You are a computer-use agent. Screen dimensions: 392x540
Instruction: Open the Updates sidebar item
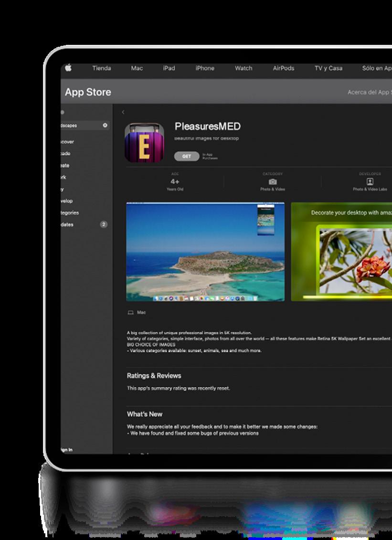pyautogui.click(x=67, y=224)
